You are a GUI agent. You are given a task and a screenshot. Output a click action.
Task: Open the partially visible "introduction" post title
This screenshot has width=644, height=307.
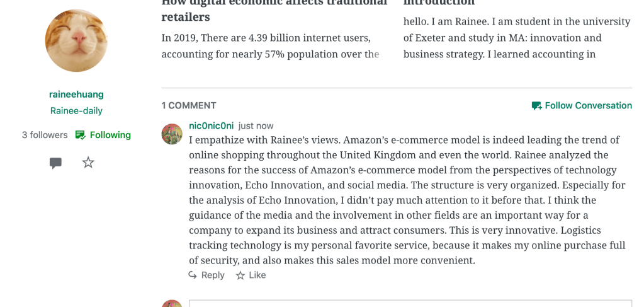coord(439,4)
